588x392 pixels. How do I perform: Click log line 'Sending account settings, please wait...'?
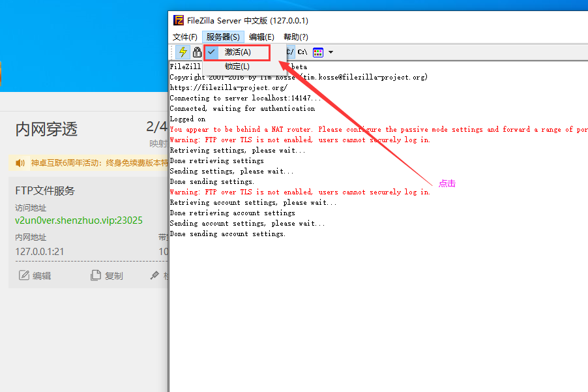[247, 223]
